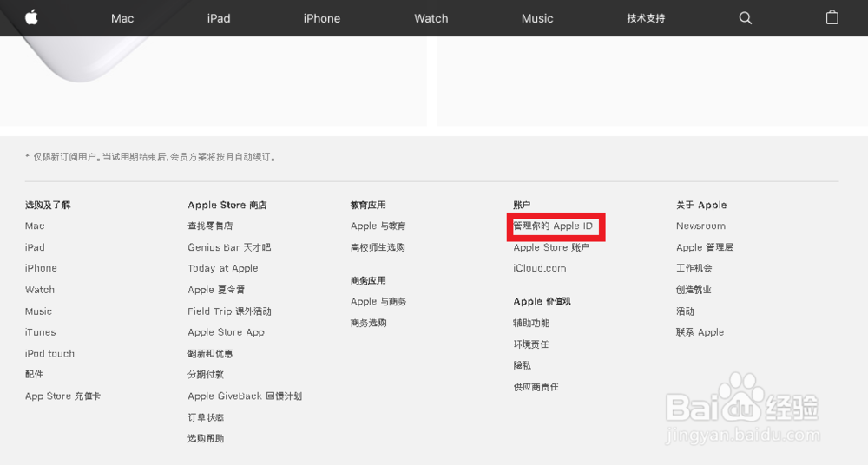
Task: Click the 关于 Apple heading
Action: tap(701, 206)
